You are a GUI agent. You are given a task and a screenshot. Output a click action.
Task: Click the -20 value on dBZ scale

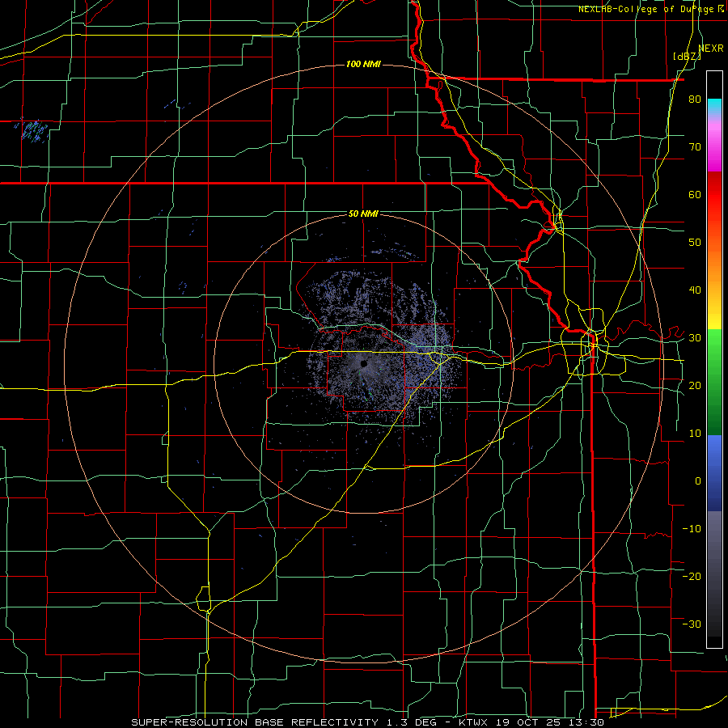(692, 576)
